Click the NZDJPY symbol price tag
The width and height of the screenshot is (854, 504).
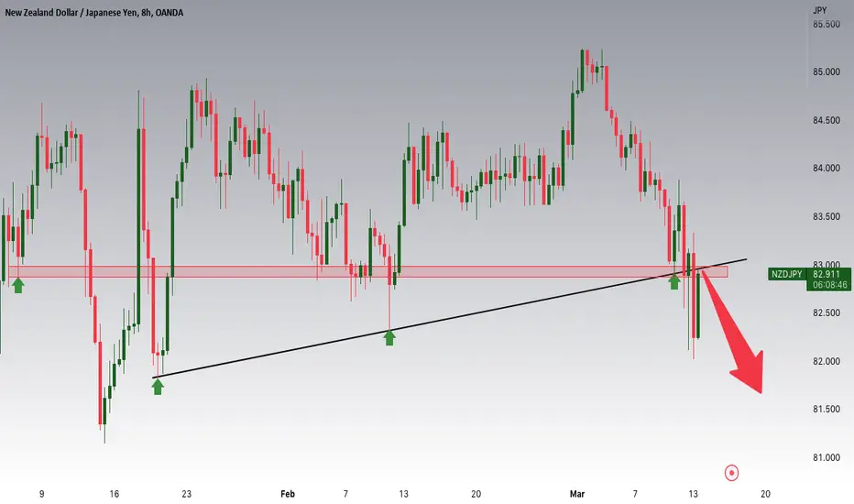[787, 274]
